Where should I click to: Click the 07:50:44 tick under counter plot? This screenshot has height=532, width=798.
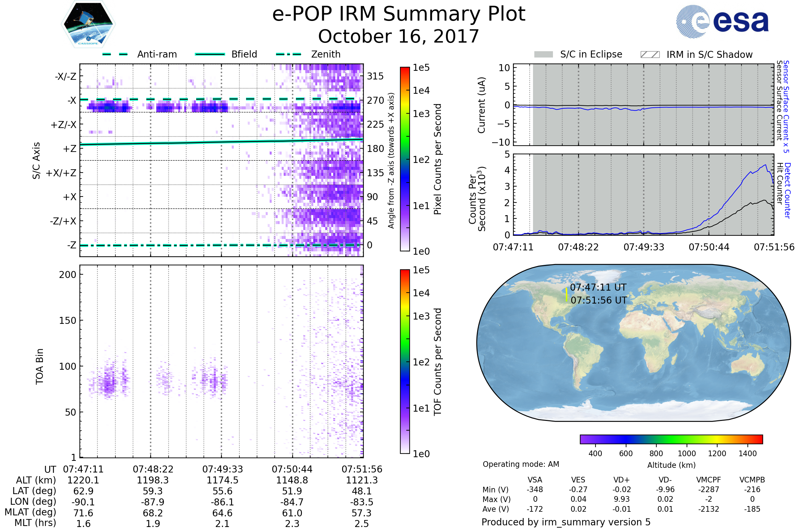pos(709,247)
